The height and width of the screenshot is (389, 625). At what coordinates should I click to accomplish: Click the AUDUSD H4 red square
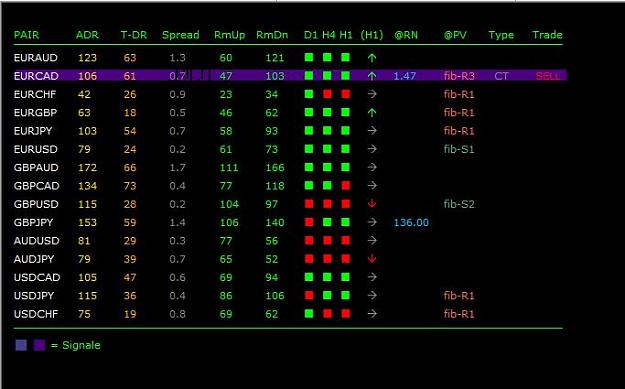(327, 240)
